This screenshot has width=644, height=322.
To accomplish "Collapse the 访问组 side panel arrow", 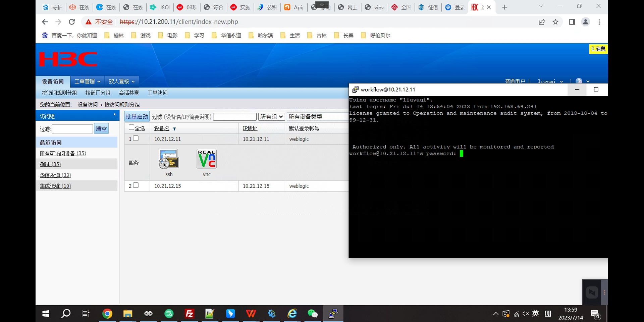I will (115, 115).
